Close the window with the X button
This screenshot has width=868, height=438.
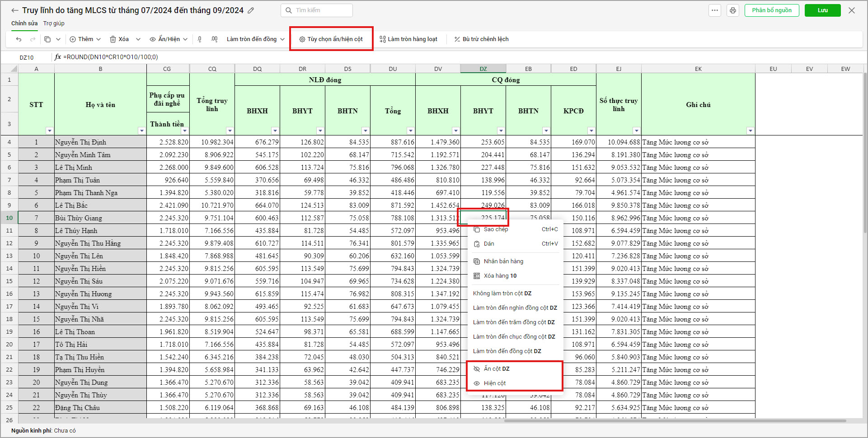(x=852, y=10)
